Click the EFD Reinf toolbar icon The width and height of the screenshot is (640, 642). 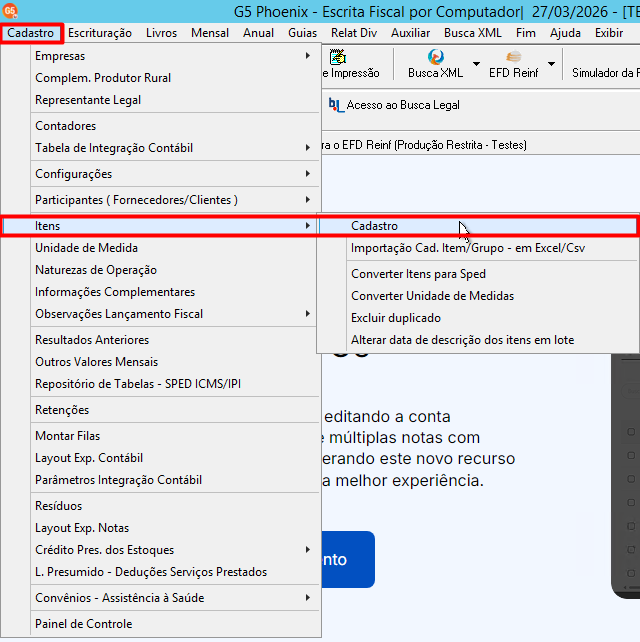tap(513, 57)
